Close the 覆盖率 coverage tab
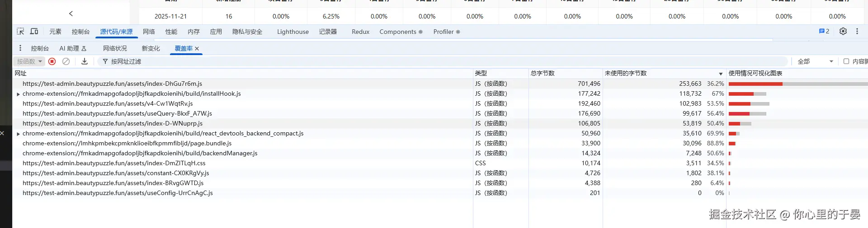Screen dimensions: 868x228 point(197,49)
